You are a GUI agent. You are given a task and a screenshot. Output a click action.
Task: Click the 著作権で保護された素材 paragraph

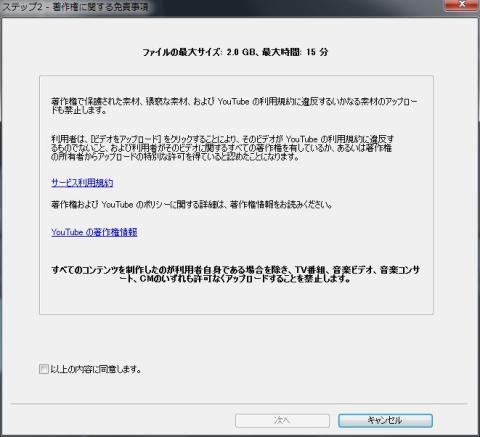coord(234,106)
